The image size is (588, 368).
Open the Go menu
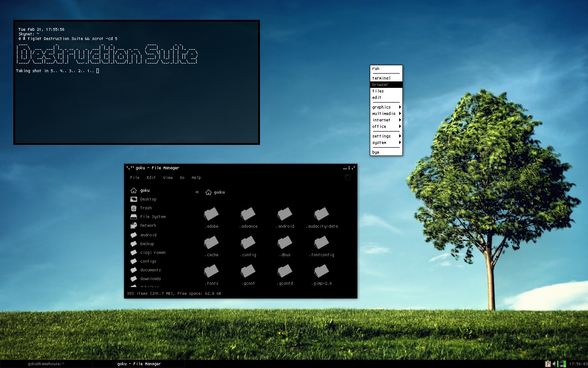pos(182,178)
